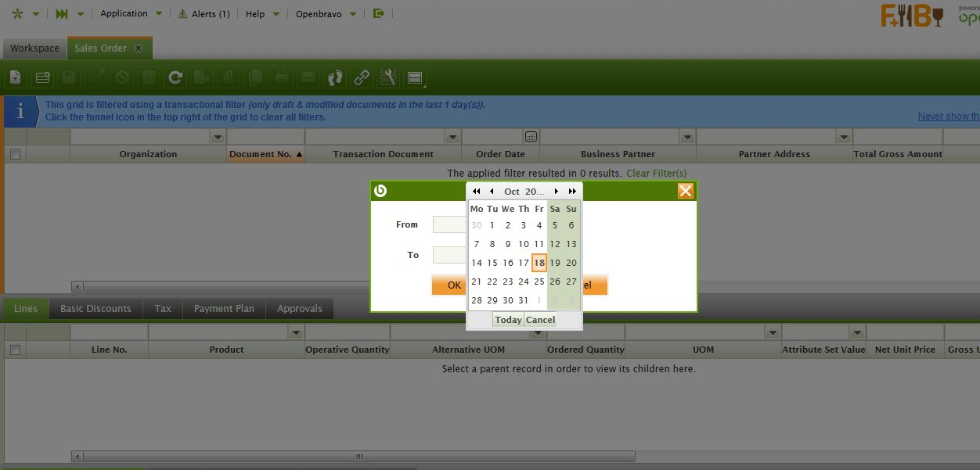The width and height of the screenshot is (980, 470).
Task: Close the date range dialog with the X
Action: coord(685,191)
